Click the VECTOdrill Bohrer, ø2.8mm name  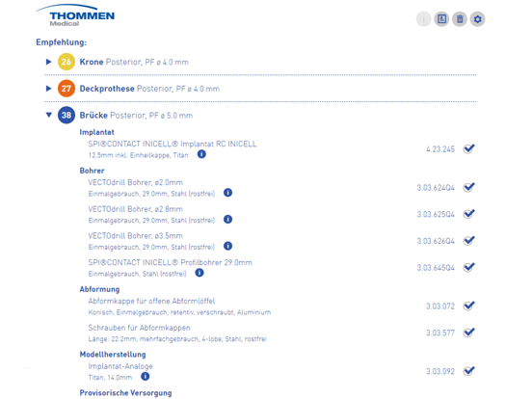135,209
